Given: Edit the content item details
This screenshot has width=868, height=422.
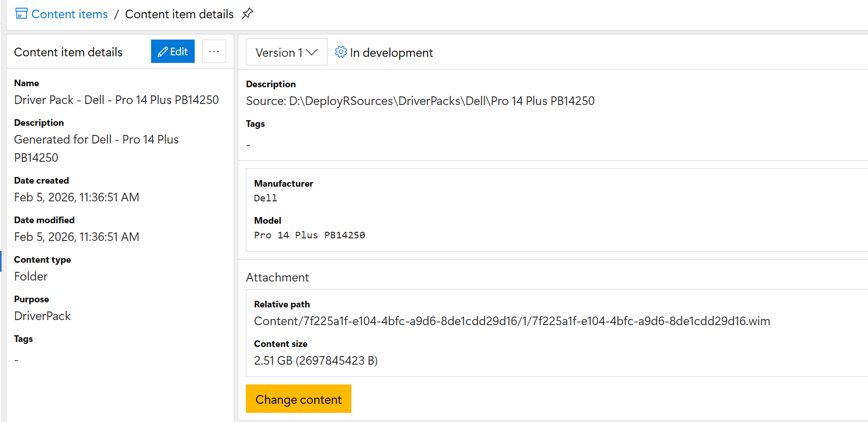Looking at the screenshot, I should pyautogui.click(x=173, y=51).
